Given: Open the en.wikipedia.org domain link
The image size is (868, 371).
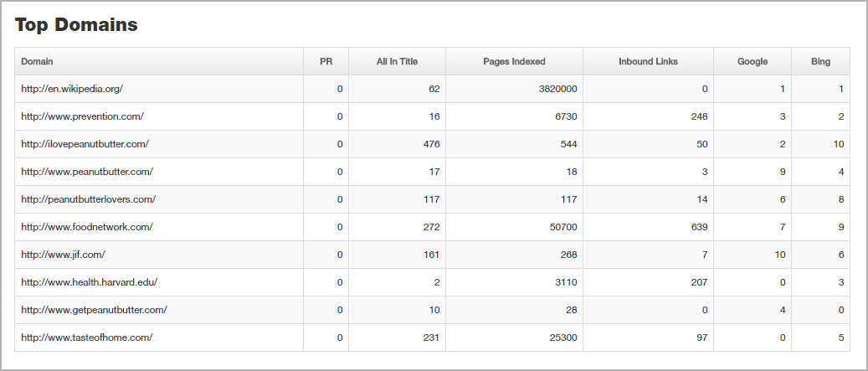Looking at the screenshot, I should tap(72, 89).
